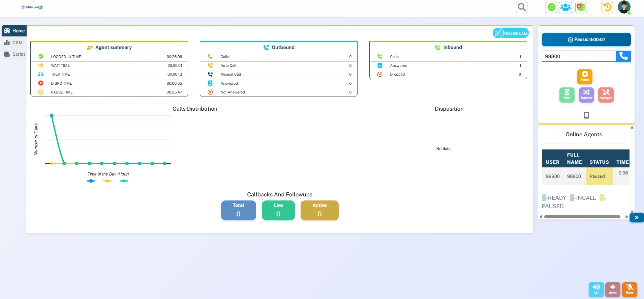
Task: Click the Online Agents horizontal scrollbar
Action: [582, 217]
